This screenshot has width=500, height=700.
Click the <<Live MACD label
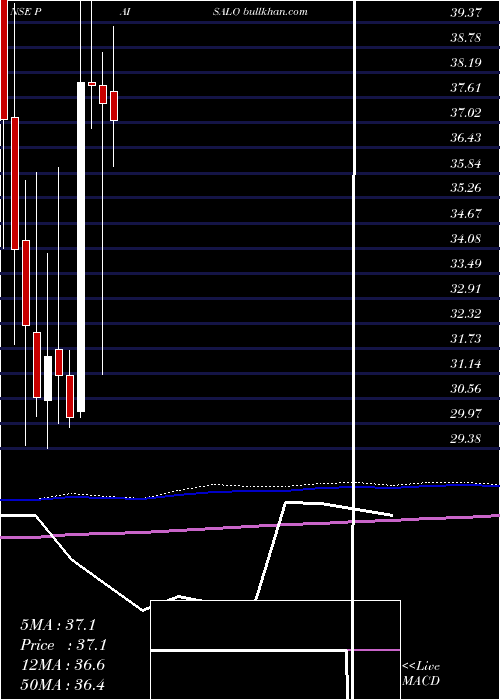click(x=421, y=673)
